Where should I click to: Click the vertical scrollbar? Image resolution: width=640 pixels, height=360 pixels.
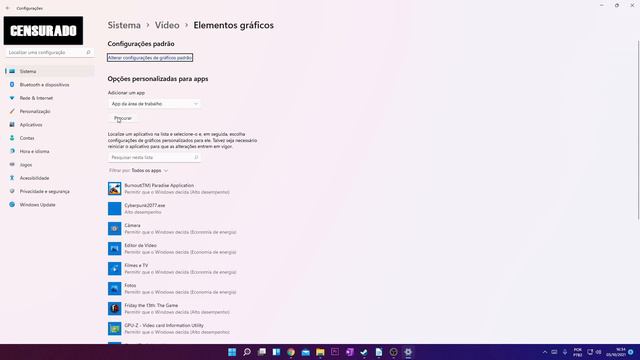638,131
